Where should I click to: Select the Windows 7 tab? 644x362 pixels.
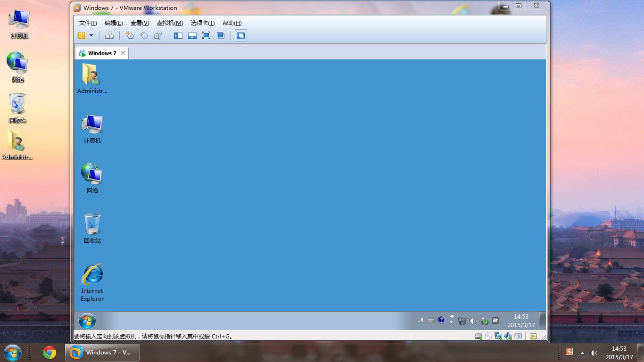coord(101,53)
